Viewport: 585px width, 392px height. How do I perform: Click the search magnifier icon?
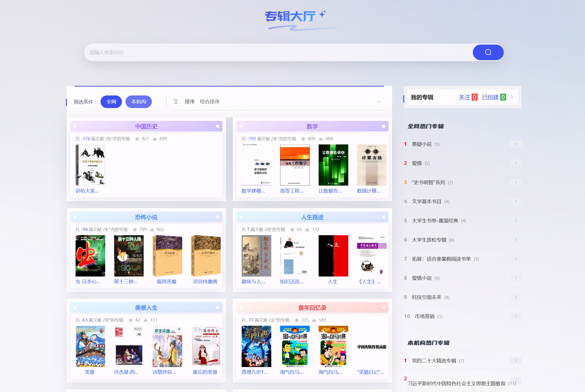coord(488,52)
